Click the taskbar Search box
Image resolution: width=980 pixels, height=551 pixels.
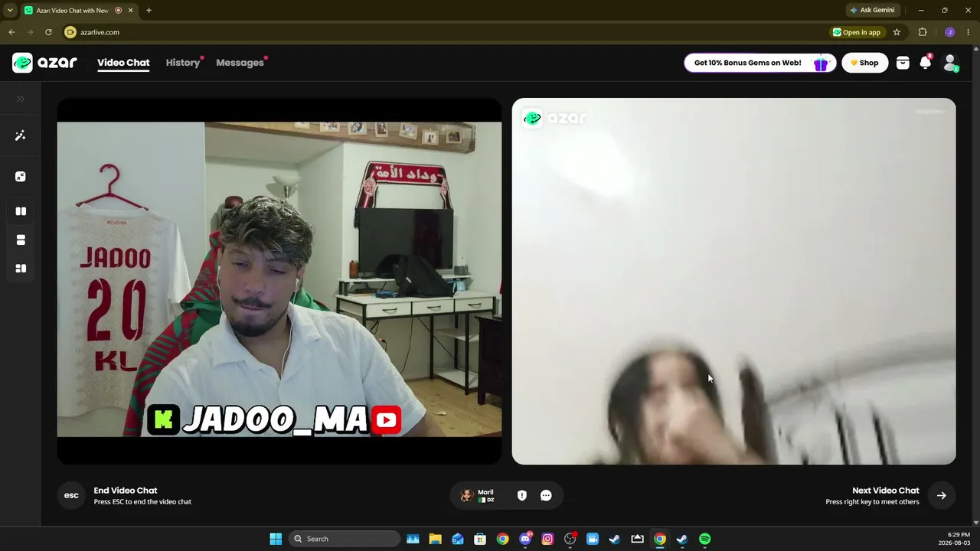345,539
